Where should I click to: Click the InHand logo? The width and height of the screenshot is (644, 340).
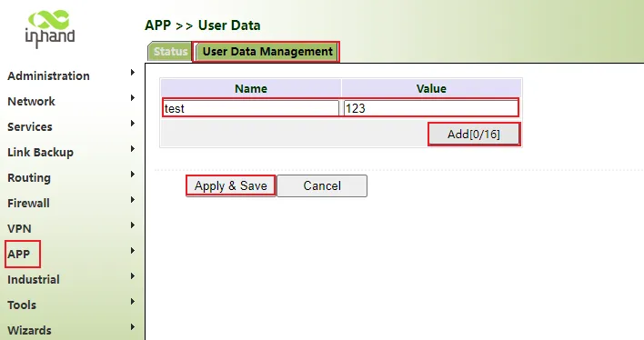pyautogui.click(x=50, y=29)
